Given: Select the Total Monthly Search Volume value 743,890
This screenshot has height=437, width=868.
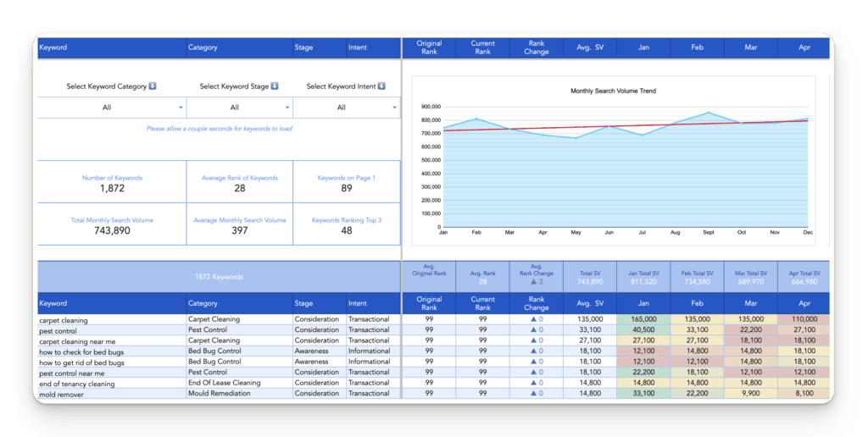Looking at the screenshot, I should pyautogui.click(x=112, y=230).
